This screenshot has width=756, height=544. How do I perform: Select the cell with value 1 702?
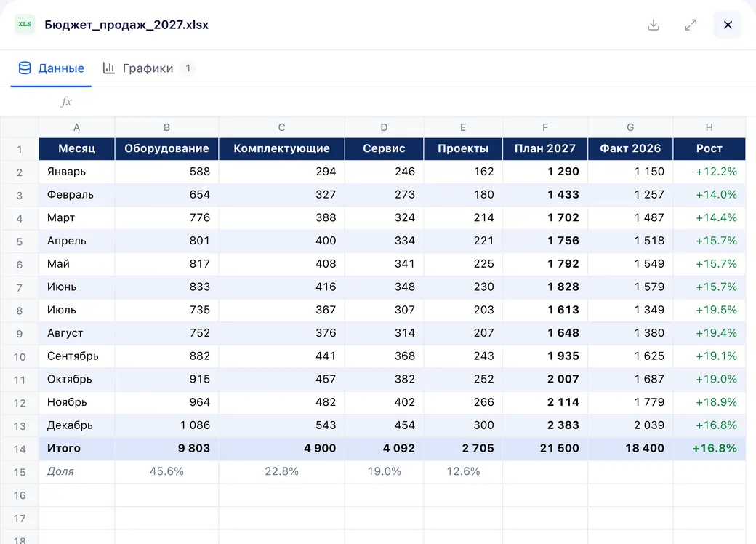(x=545, y=218)
